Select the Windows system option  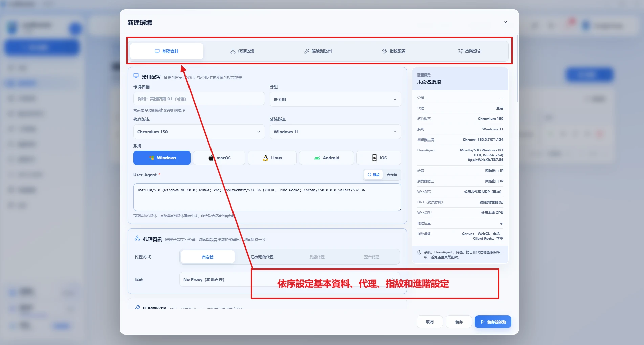[x=162, y=158]
